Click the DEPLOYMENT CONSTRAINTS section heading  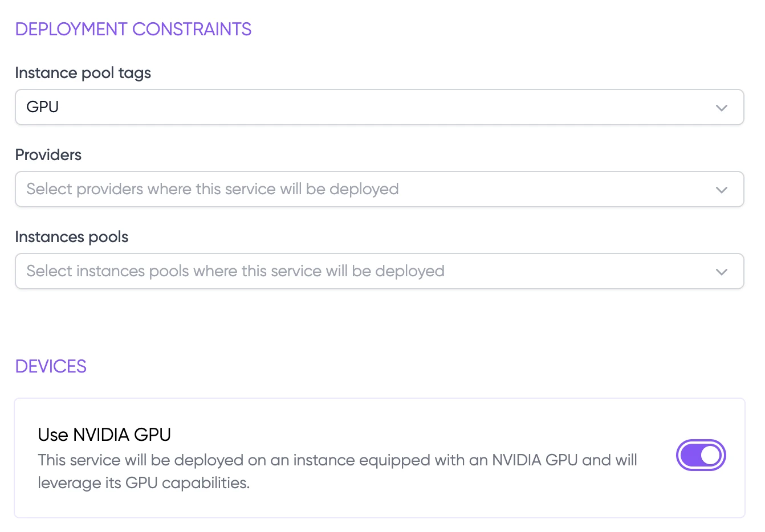(133, 28)
